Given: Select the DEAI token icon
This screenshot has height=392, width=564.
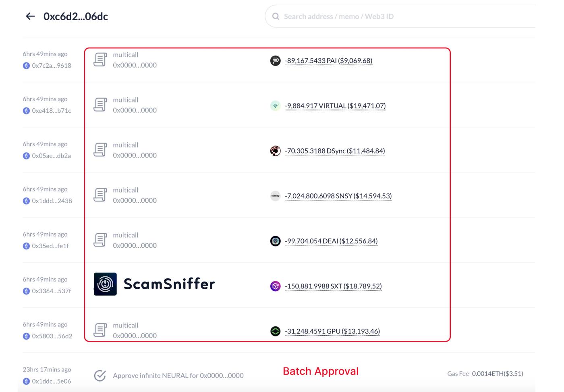Looking at the screenshot, I should pos(275,241).
